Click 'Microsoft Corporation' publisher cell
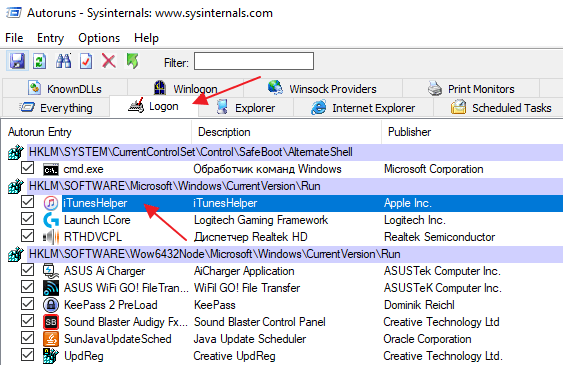Image resolution: width=563 pixels, height=365 pixels. [433, 169]
